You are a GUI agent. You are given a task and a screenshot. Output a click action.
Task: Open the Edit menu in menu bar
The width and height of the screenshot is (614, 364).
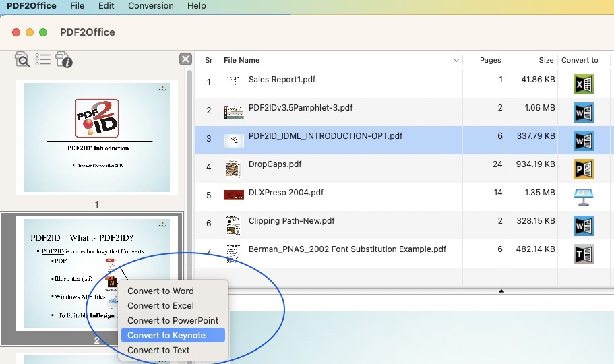coord(106,6)
